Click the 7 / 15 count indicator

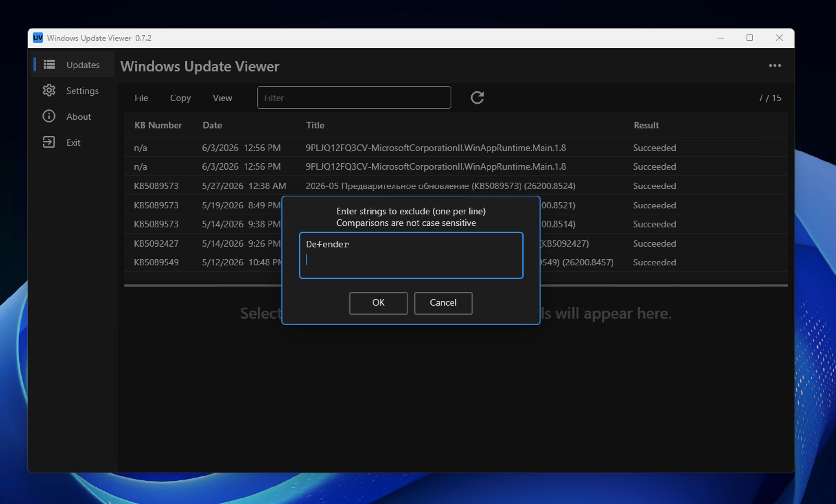coord(770,98)
